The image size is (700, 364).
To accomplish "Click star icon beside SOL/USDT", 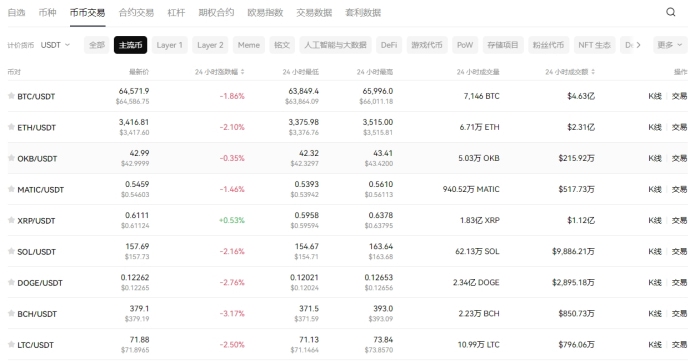I will tap(11, 251).
